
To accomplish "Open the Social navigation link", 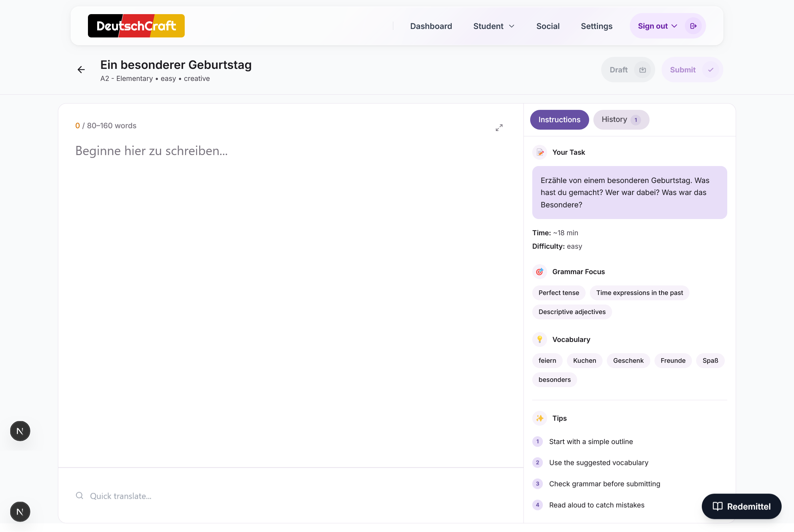I will [547, 26].
